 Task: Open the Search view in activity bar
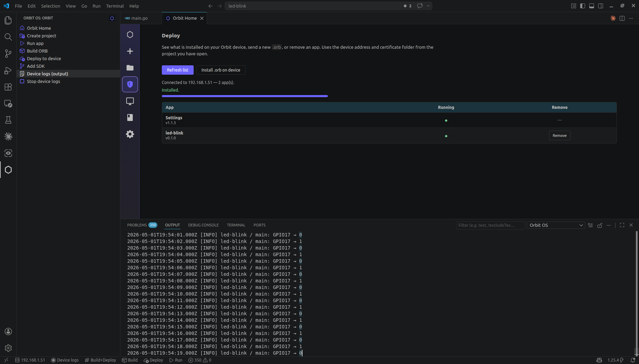pos(8,37)
